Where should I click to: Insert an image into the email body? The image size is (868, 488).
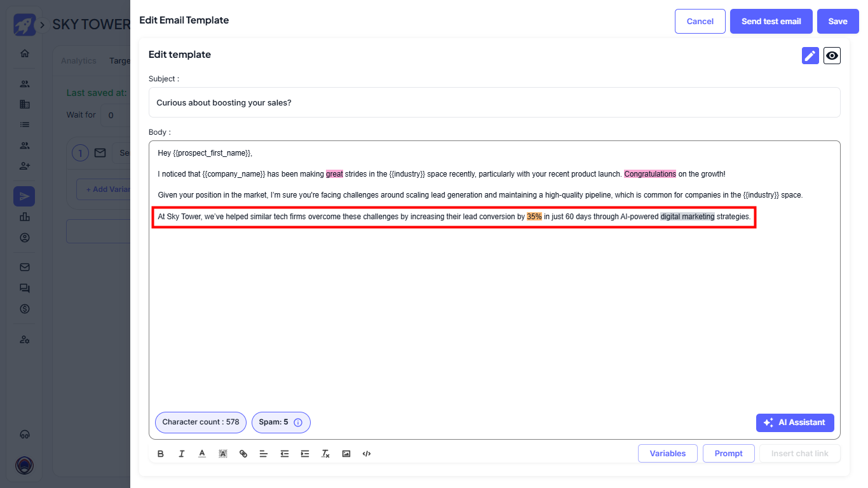pyautogui.click(x=346, y=454)
